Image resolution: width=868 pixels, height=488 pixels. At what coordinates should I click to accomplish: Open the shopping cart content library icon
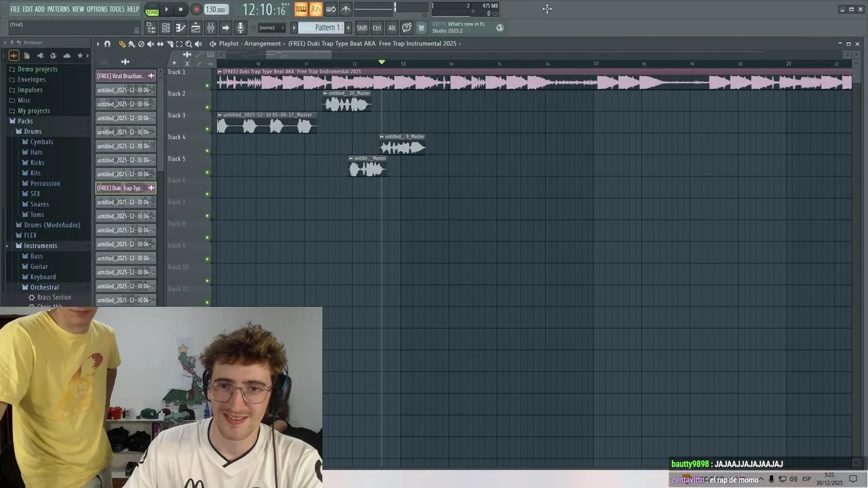coord(421,28)
